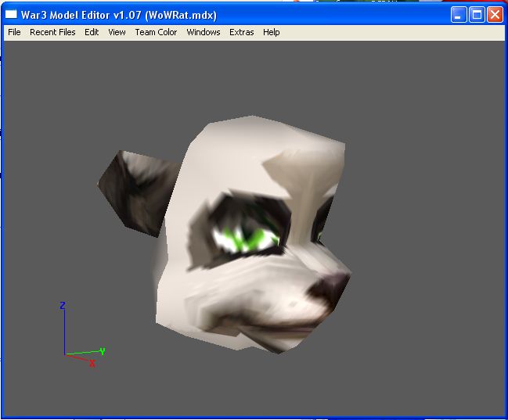Image resolution: width=508 pixels, height=420 pixels.
Task: Open the Edit menu
Action: [x=92, y=32]
